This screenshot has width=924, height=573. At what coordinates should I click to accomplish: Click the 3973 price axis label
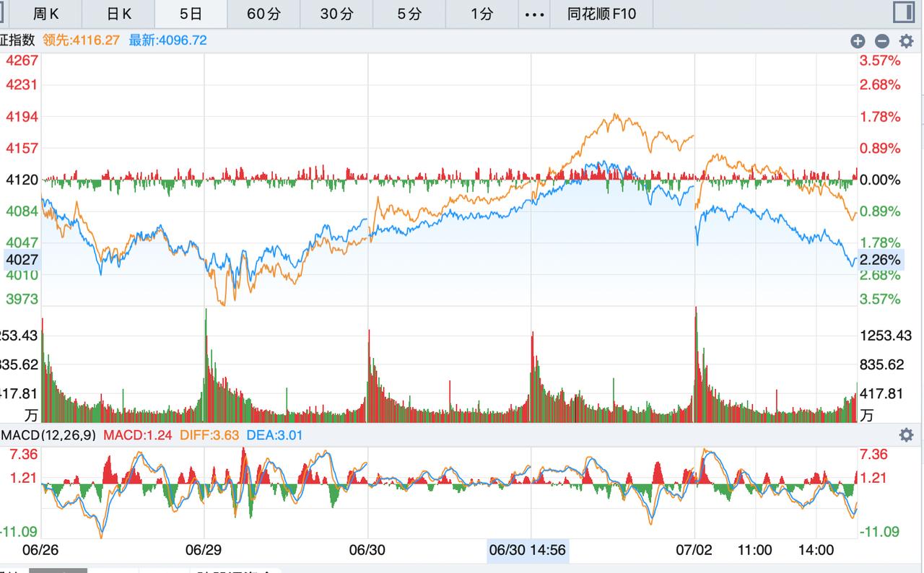pyautogui.click(x=22, y=299)
